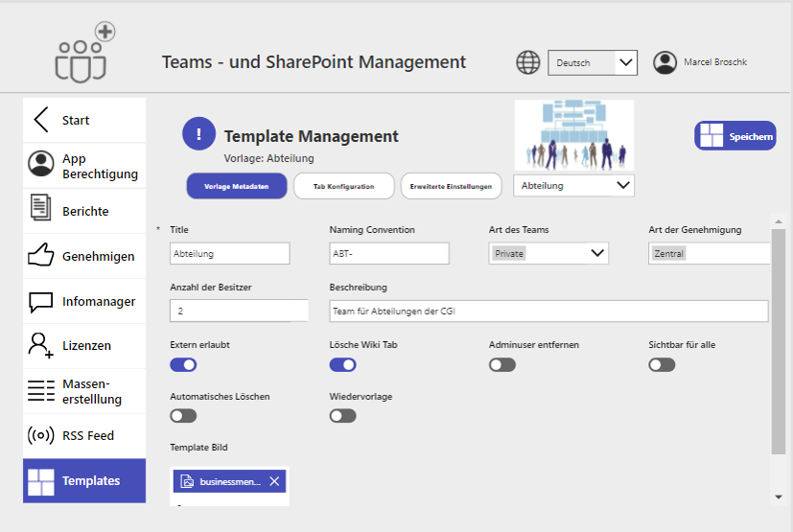Open the Erweiterte Einstellungen tab
Screen dimensions: 793x532
(451, 186)
